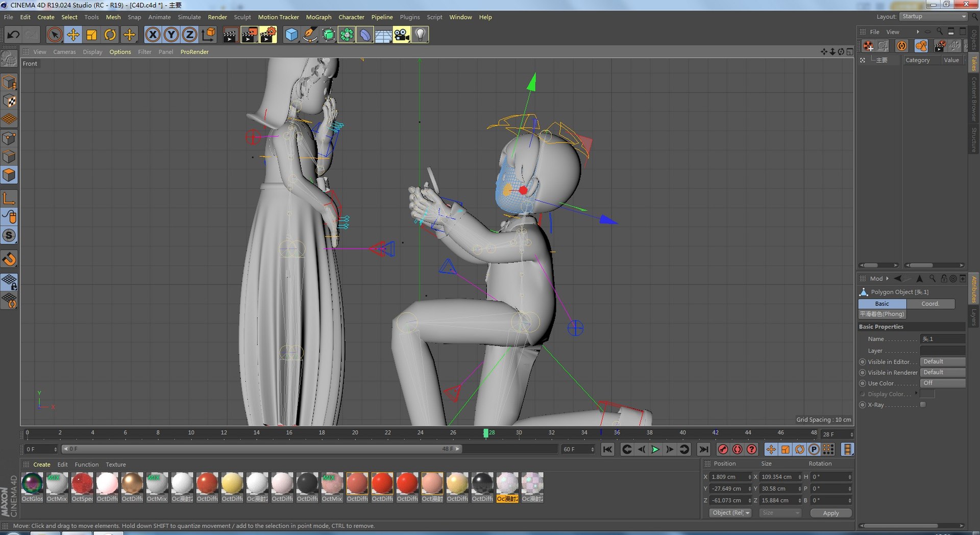Screen dimensions: 980x535
Task: Click the object Name input field
Action: (x=942, y=339)
